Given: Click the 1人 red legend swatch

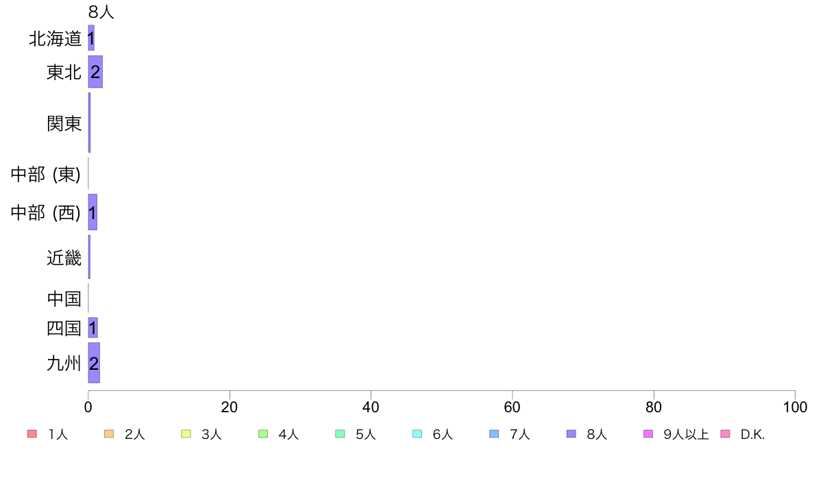Looking at the screenshot, I should 32,434.
